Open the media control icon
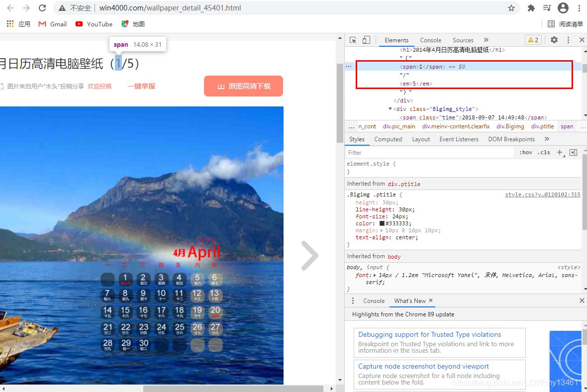This screenshot has height=392, width=587. [x=547, y=8]
